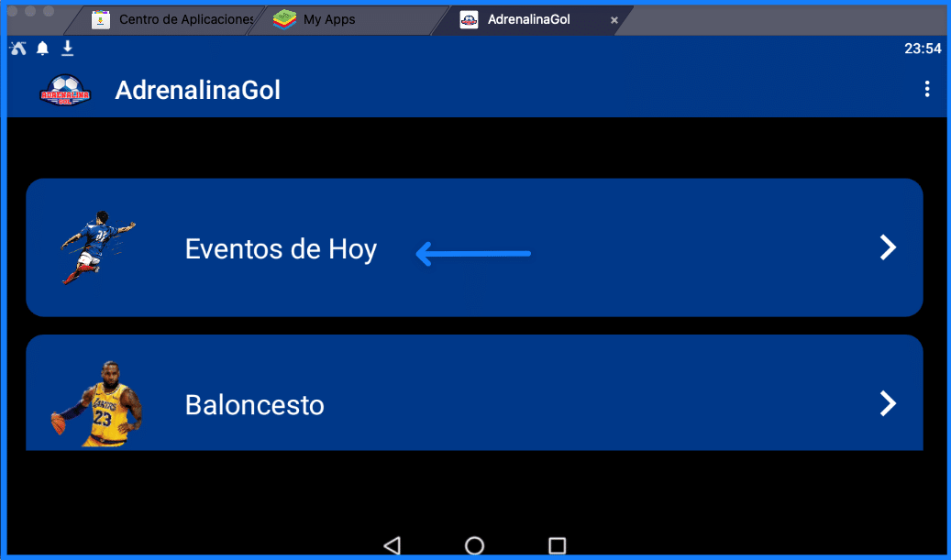The image size is (951, 560).
Task: Click the clock showing 23:54
Action: (923, 49)
